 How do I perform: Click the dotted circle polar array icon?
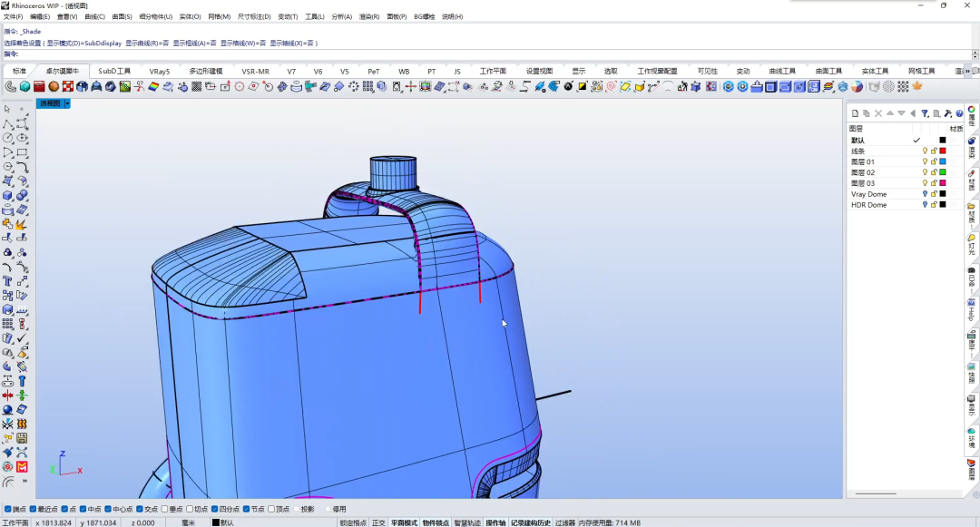[x=354, y=87]
